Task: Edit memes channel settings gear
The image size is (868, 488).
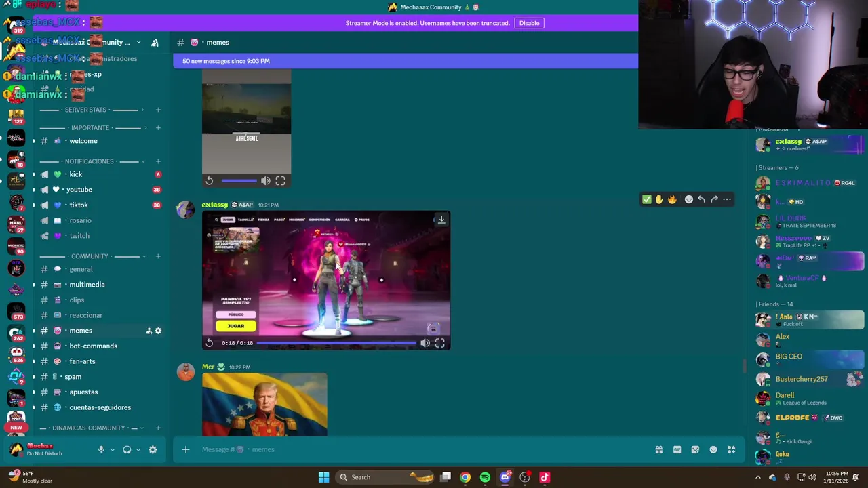Action: [x=158, y=331]
